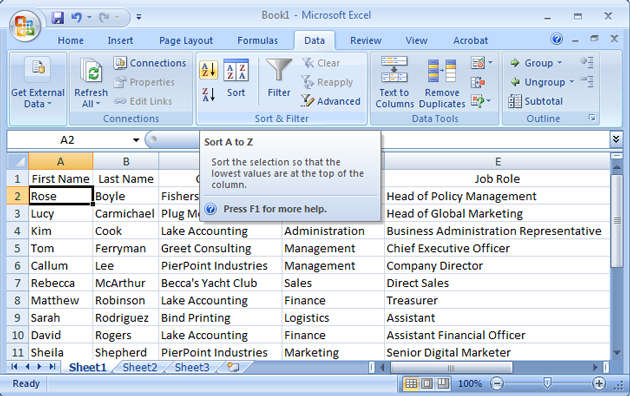The width and height of the screenshot is (630, 396).
Task: Select the Review tab
Action: click(x=366, y=41)
